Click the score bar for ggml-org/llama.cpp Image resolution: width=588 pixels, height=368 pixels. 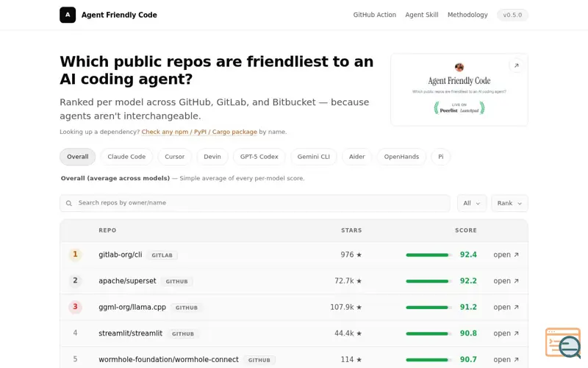(x=429, y=308)
